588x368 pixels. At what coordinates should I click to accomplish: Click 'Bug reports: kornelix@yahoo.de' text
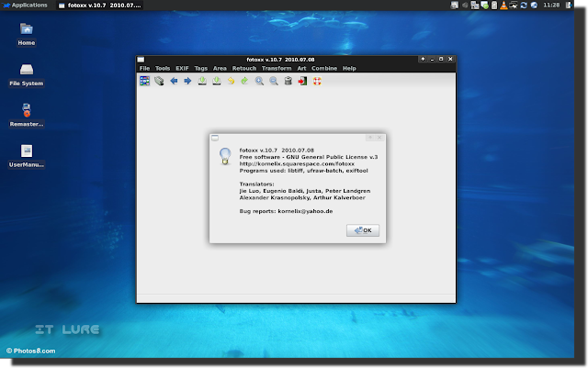pos(286,211)
